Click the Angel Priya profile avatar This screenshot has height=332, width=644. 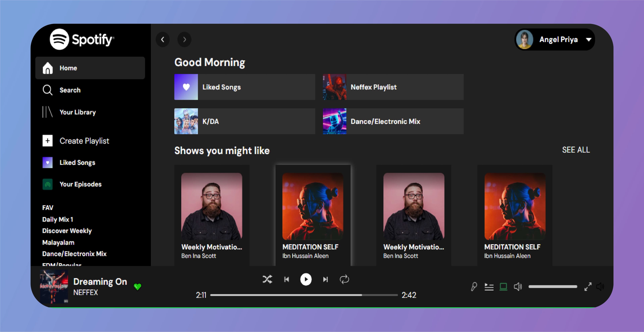click(524, 40)
